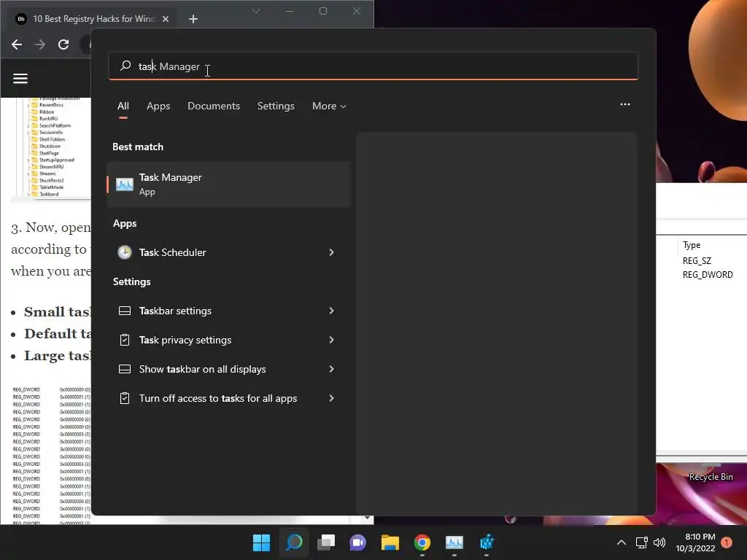
Task: Open the More filter dropdown
Action: click(x=329, y=106)
